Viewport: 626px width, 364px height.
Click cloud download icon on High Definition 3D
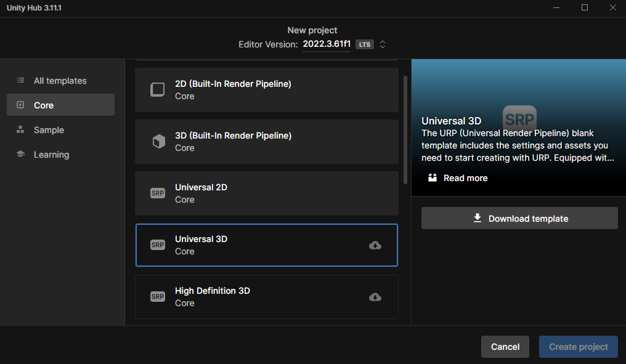click(375, 297)
